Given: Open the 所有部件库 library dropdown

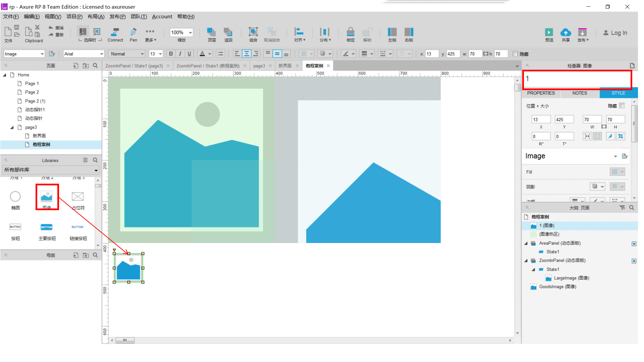Looking at the screenshot, I should pyautogui.click(x=51, y=170).
